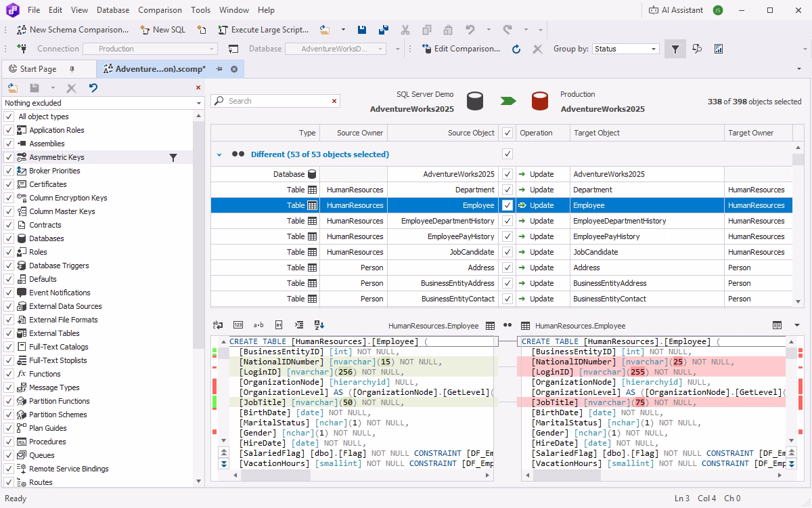Click the next difference blue arrow button
812x508 pixels.
point(223,464)
